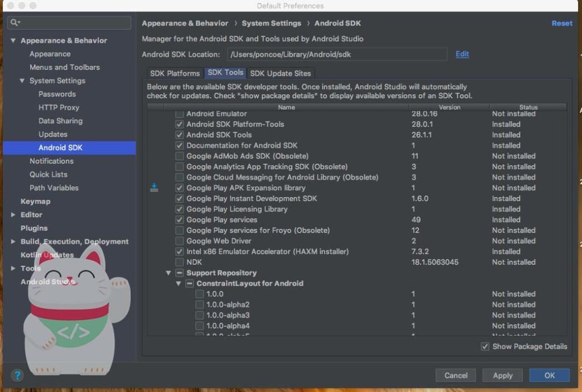Click the Name column header
Viewport: 582px width, 392px height.
[x=286, y=107]
